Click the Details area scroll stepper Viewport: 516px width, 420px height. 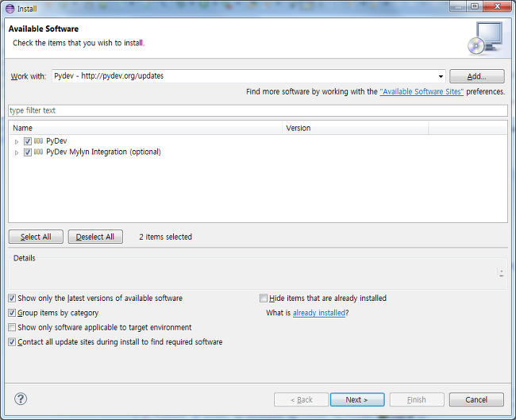[501, 273]
